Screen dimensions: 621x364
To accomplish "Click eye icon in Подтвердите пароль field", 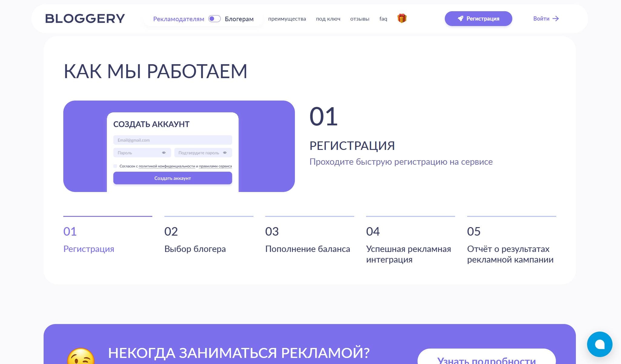I will pyautogui.click(x=225, y=153).
